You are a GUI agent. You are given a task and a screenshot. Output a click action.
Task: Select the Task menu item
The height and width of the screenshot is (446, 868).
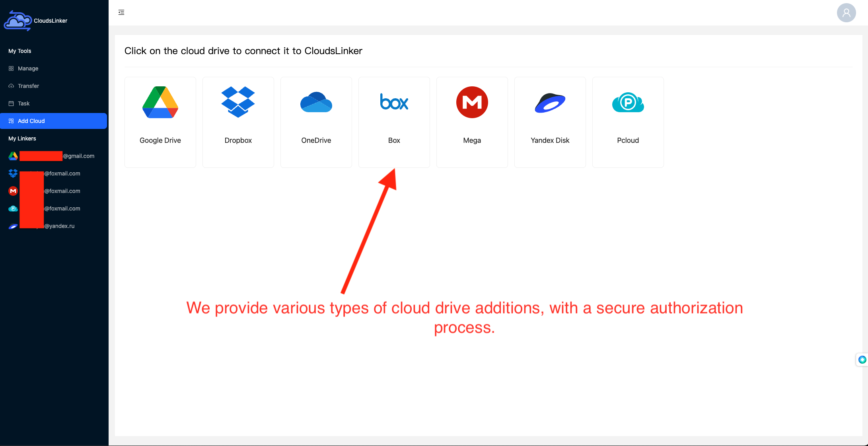pyautogui.click(x=23, y=103)
